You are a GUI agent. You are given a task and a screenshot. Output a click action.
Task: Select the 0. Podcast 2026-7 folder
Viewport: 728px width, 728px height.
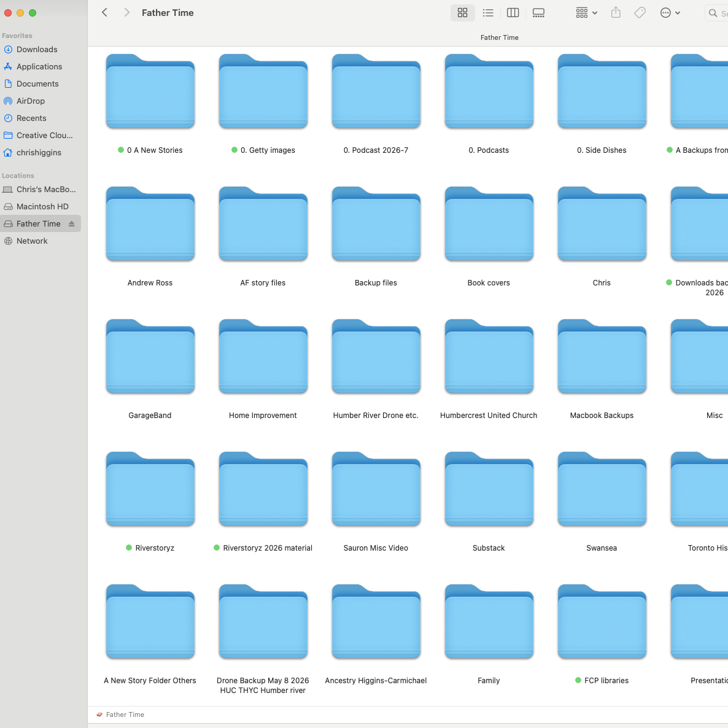point(376,91)
